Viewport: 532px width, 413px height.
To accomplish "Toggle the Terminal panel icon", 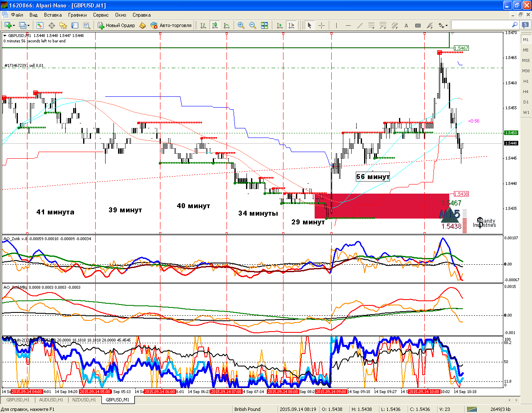I will click(x=75, y=25).
